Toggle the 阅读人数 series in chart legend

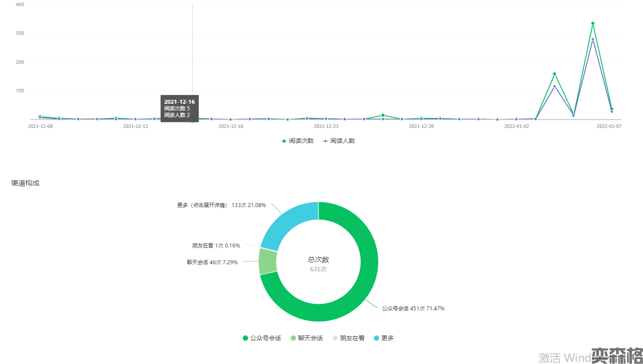coord(339,141)
